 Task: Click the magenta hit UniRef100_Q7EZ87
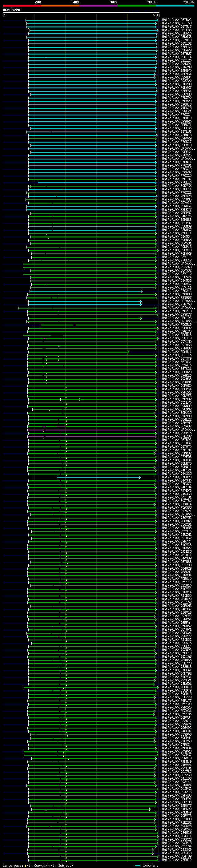tap(177, 436)
